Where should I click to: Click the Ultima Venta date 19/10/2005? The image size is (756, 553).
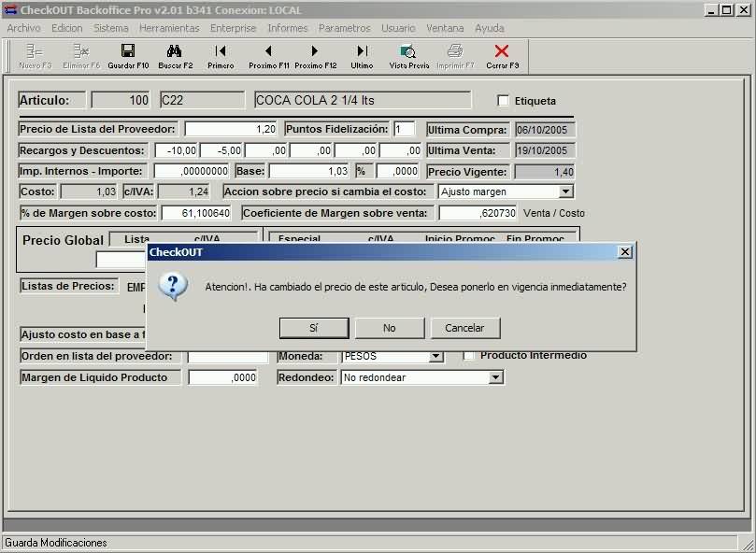(545, 150)
